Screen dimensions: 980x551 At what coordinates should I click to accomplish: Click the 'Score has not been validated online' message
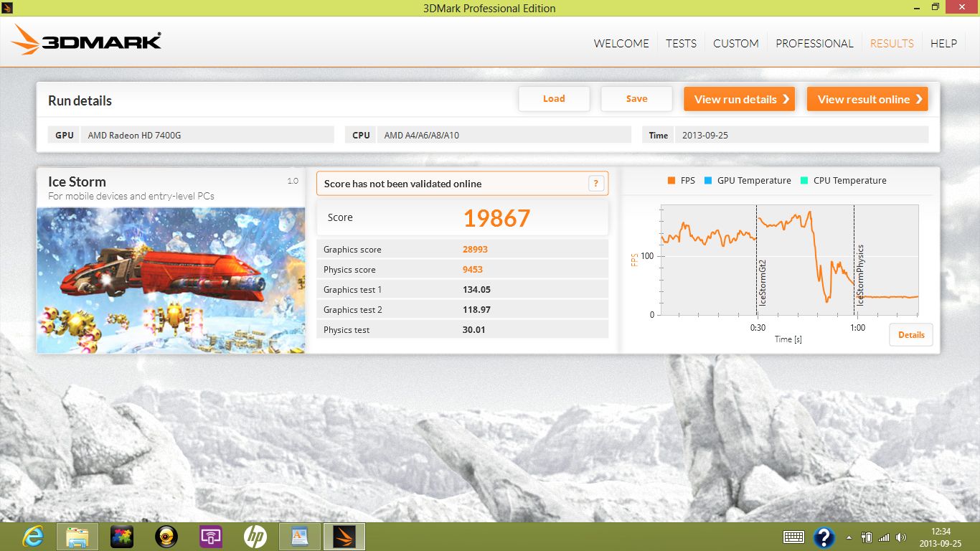(402, 184)
